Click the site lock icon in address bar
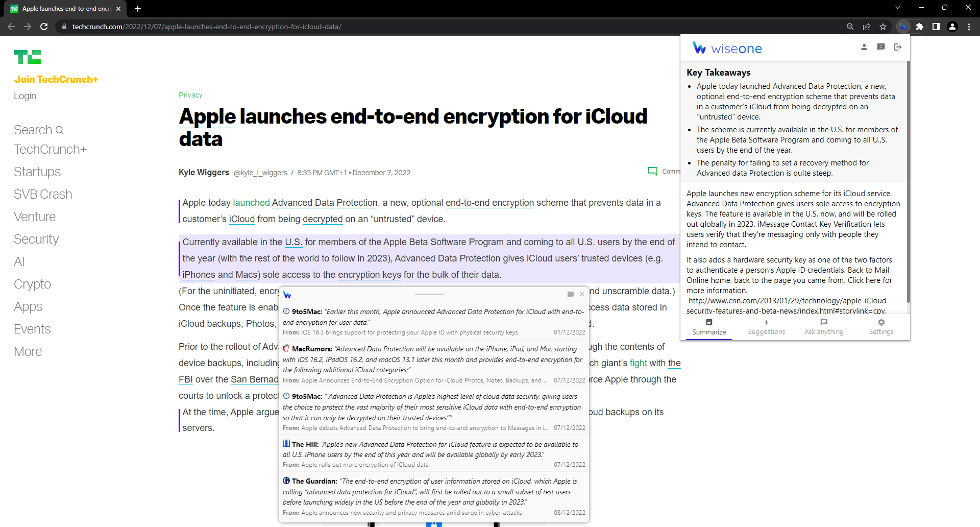The height and width of the screenshot is (527, 980). pyautogui.click(x=64, y=27)
